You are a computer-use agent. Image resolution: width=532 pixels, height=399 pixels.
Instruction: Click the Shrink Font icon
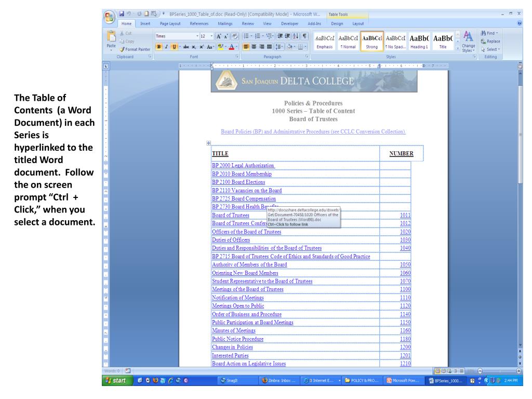coord(226,36)
